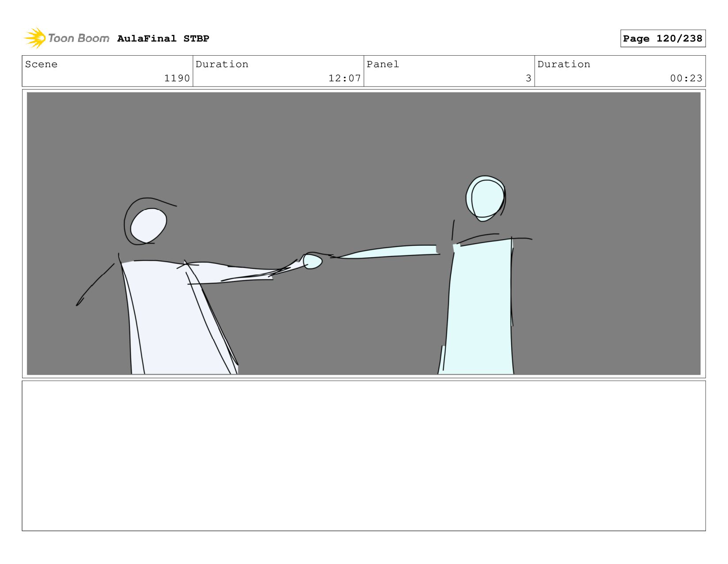Click the panel duration value 00:23
This screenshot has height=564, width=728.
(x=686, y=78)
